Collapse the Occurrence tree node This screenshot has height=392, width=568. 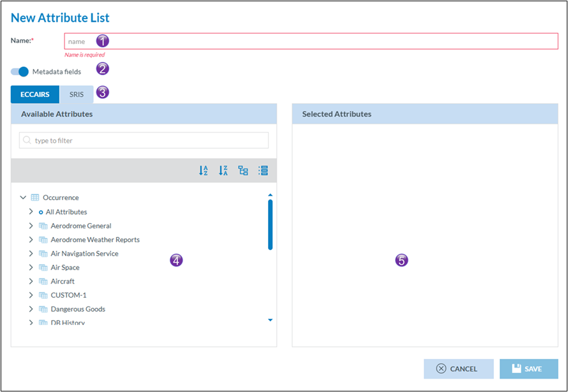pyautogui.click(x=24, y=198)
